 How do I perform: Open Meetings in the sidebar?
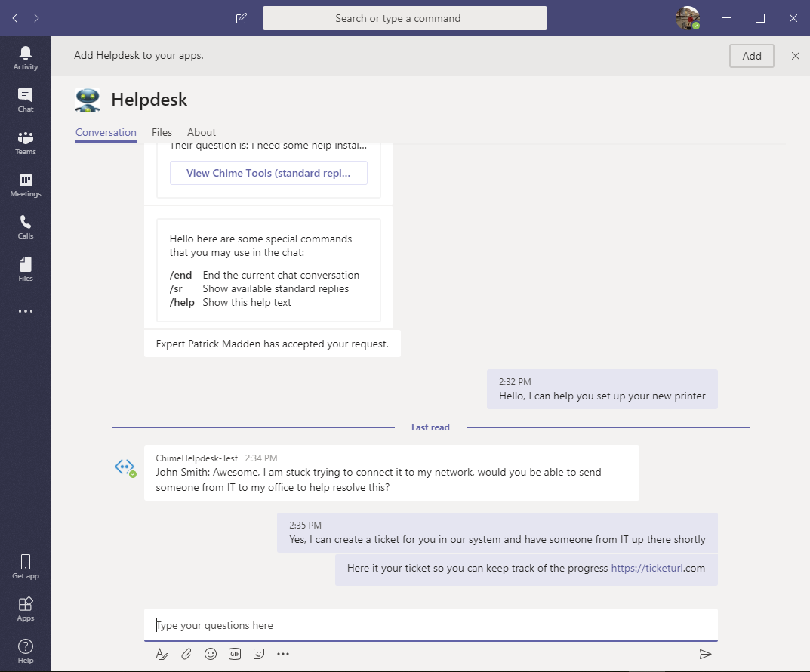[26, 185]
